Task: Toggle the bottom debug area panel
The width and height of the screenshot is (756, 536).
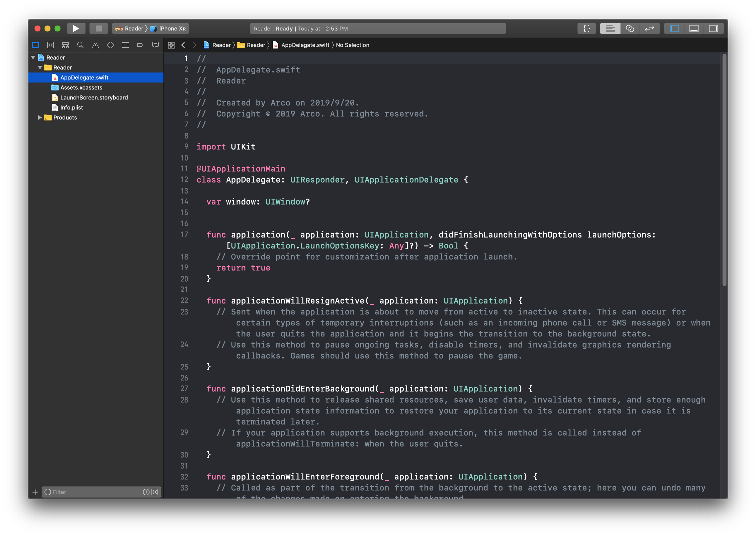Action: [x=694, y=28]
